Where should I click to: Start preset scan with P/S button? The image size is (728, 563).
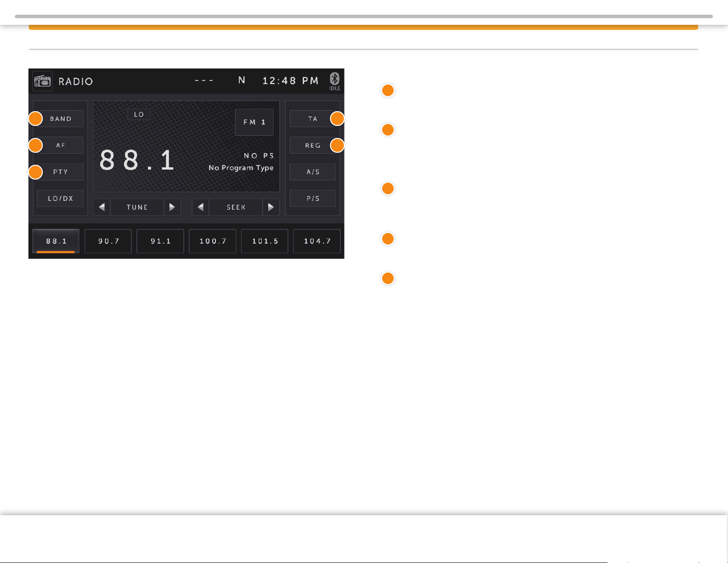pyautogui.click(x=313, y=199)
